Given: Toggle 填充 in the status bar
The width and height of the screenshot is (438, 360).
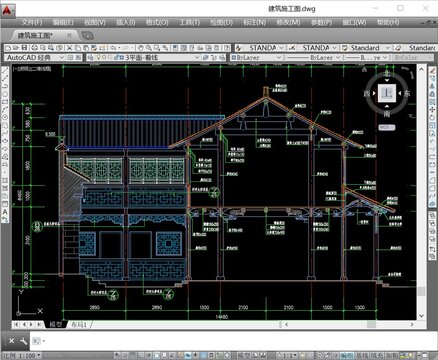Looking at the screenshot, I should (377, 356).
